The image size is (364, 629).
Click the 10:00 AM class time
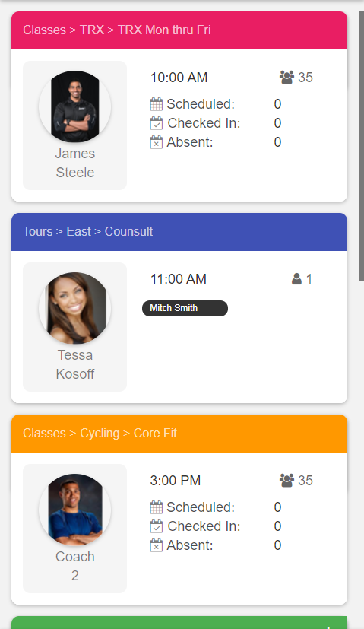click(x=179, y=78)
